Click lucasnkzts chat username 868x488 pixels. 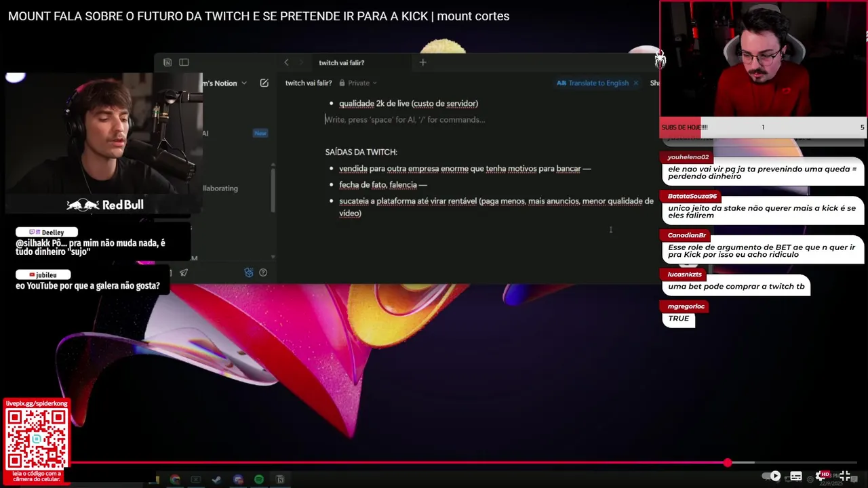tap(684, 274)
